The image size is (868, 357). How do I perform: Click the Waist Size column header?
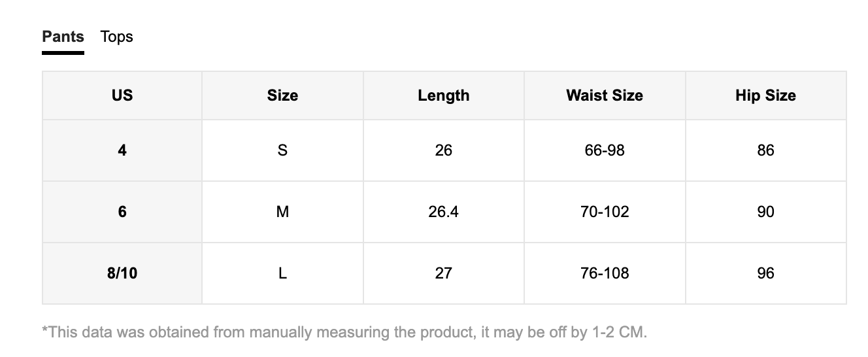pyautogui.click(x=605, y=95)
